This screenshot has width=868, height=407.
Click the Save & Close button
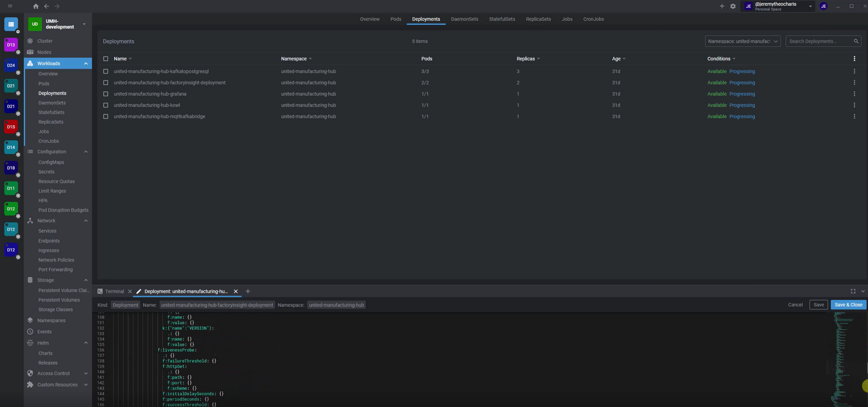click(848, 305)
